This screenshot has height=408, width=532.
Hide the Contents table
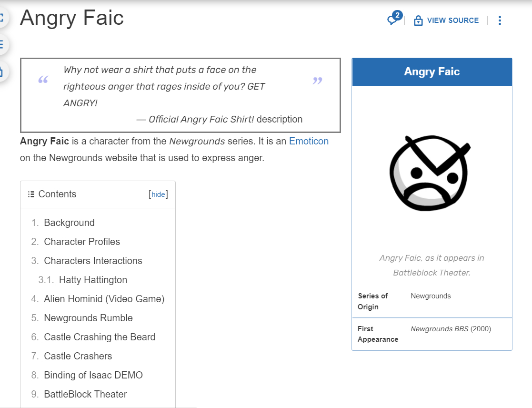[x=158, y=194]
